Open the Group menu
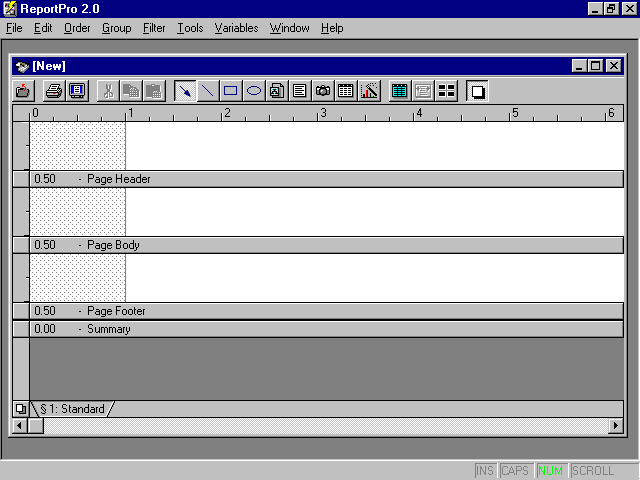Viewport: 640px width, 480px height. point(116,28)
